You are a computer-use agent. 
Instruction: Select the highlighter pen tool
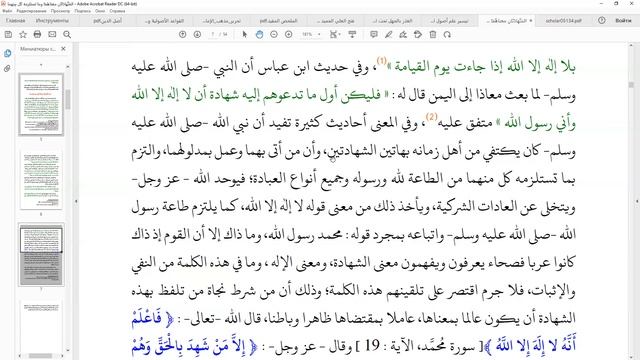(388, 35)
